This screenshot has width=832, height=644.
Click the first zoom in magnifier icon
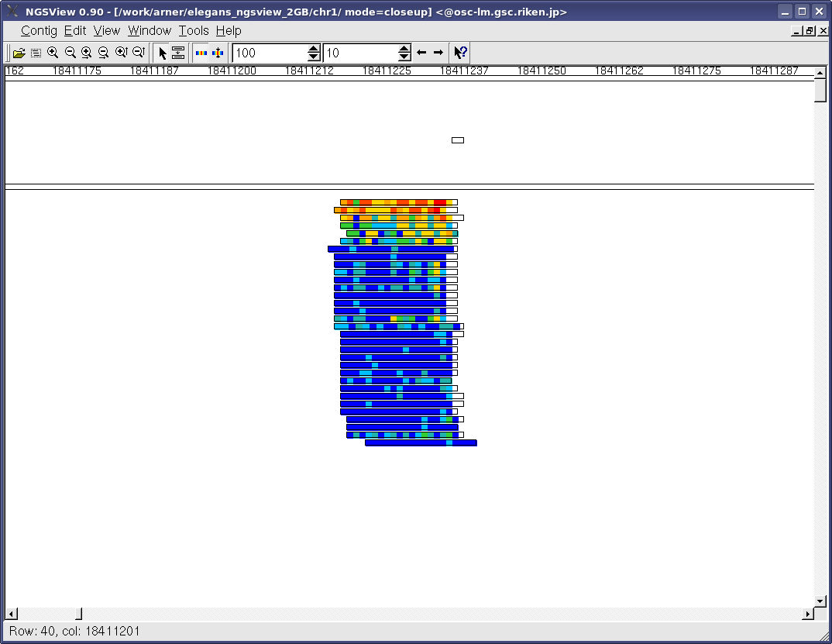53,53
